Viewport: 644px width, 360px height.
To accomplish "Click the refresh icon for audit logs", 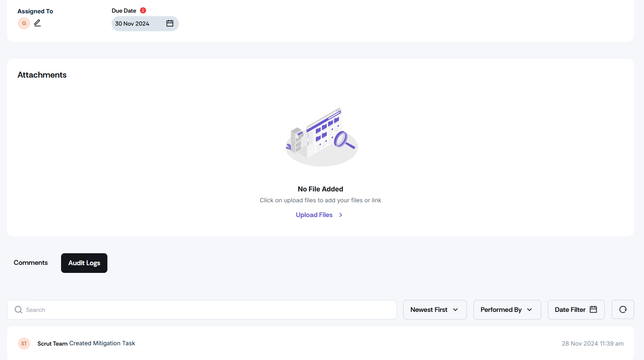I will click(x=623, y=309).
